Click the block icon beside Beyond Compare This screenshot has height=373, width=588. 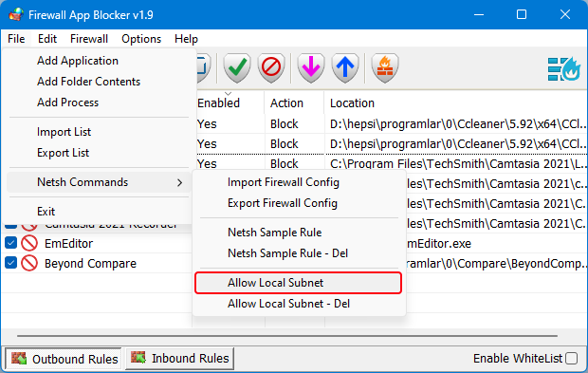pyautogui.click(x=29, y=263)
